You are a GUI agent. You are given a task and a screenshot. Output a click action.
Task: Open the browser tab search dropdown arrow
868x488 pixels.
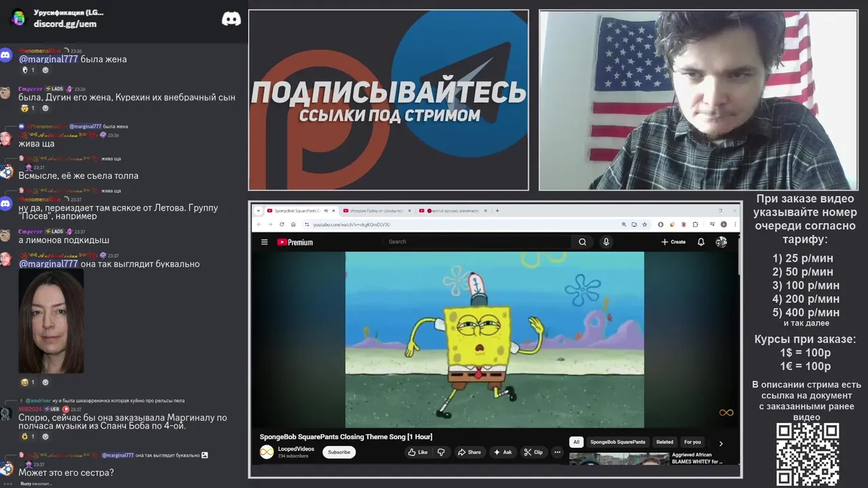258,211
